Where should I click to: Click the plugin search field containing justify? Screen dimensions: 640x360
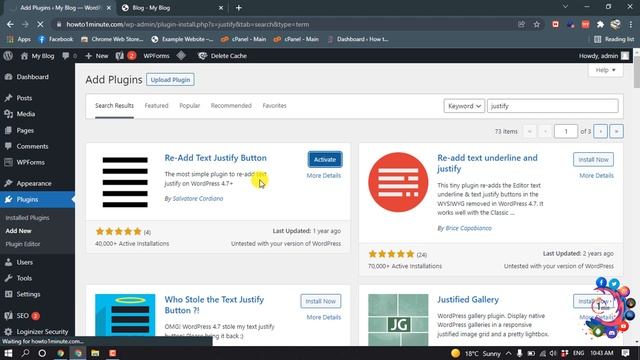pyautogui.click(x=553, y=106)
